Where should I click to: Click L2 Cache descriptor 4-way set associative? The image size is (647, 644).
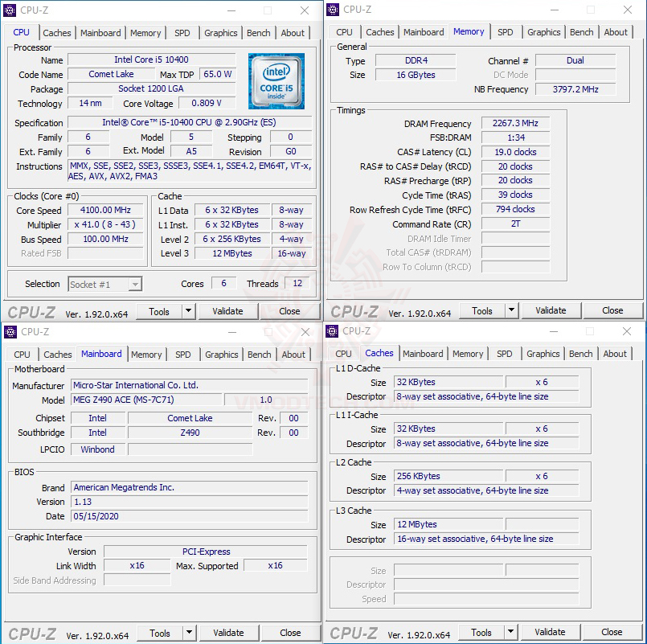486,490
